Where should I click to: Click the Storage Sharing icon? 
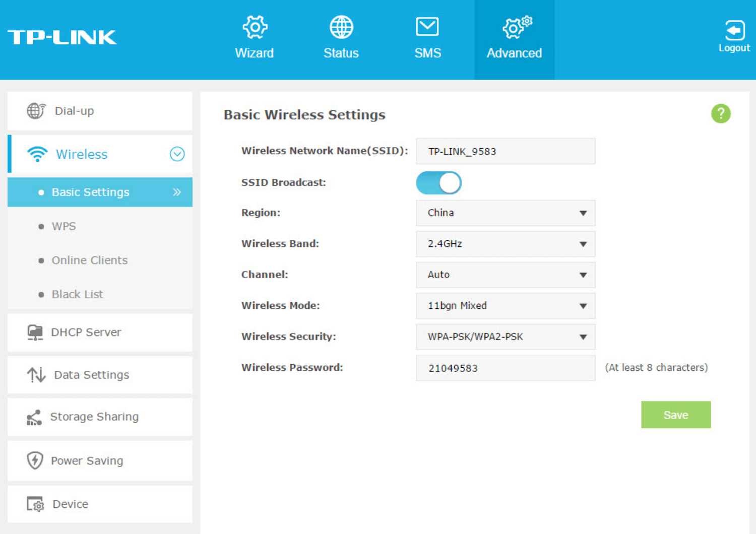tap(34, 417)
